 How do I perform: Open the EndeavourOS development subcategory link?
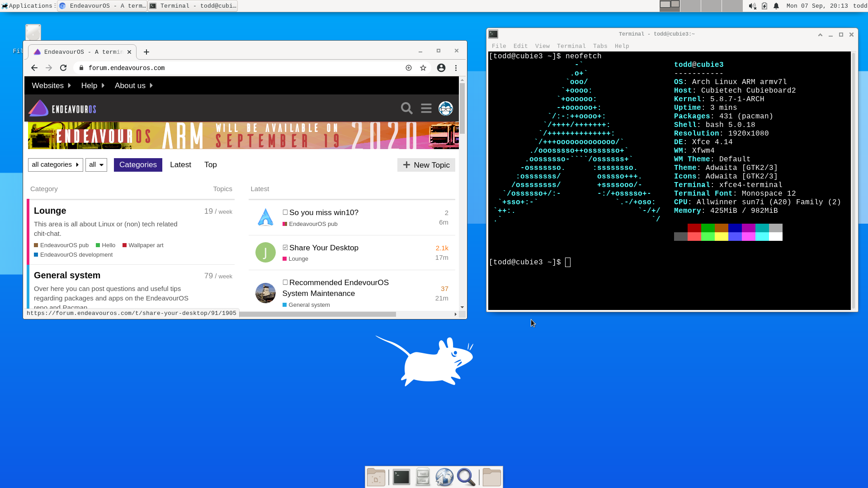point(73,255)
